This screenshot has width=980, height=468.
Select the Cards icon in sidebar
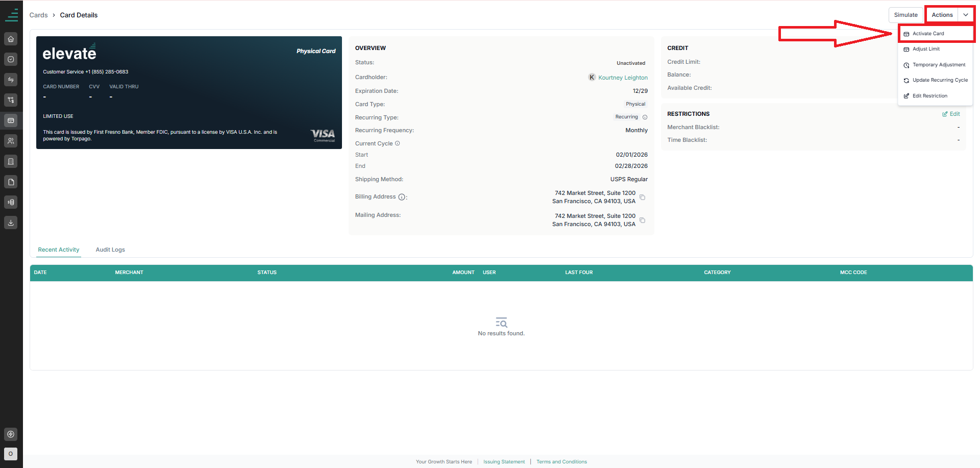point(11,120)
